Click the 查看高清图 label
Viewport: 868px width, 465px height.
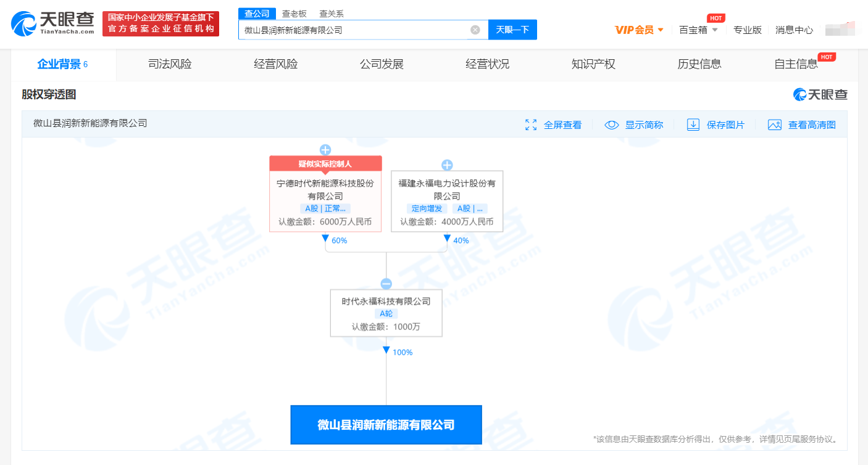pos(812,125)
